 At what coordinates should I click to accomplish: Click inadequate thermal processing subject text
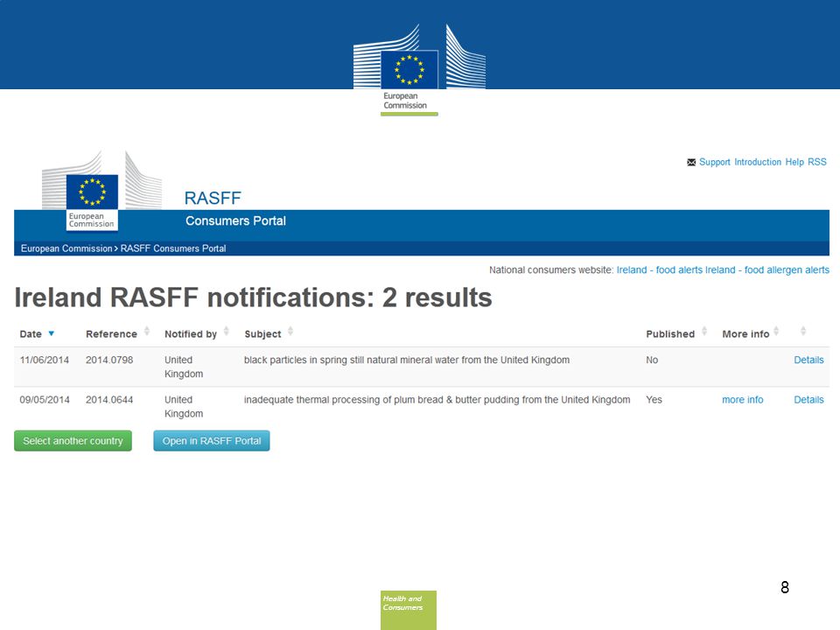pyautogui.click(x=437, y=400)
